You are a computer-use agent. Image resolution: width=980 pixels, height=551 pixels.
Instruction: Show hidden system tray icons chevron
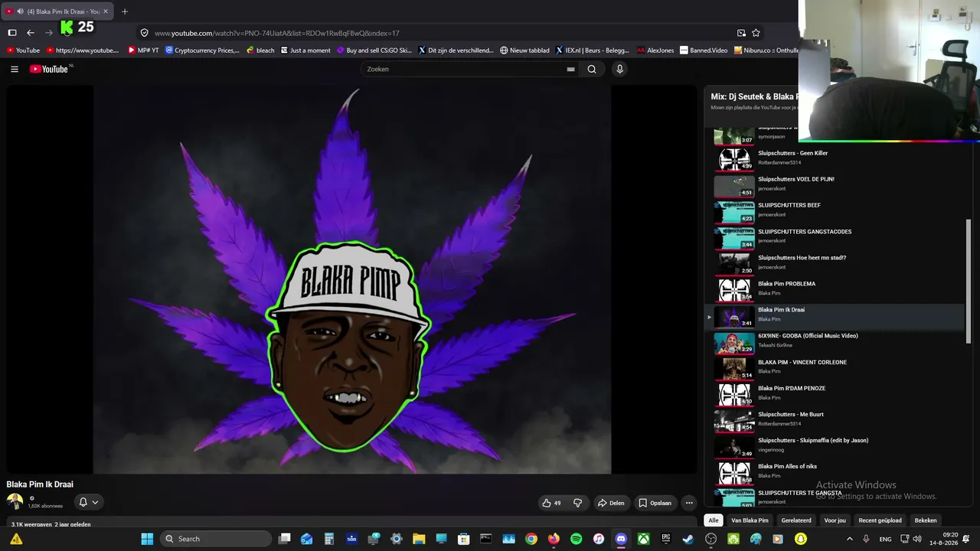849,539
